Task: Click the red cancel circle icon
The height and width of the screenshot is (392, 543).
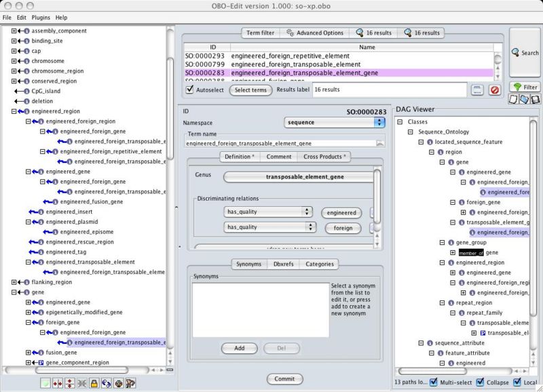Action: pos(495,90)
